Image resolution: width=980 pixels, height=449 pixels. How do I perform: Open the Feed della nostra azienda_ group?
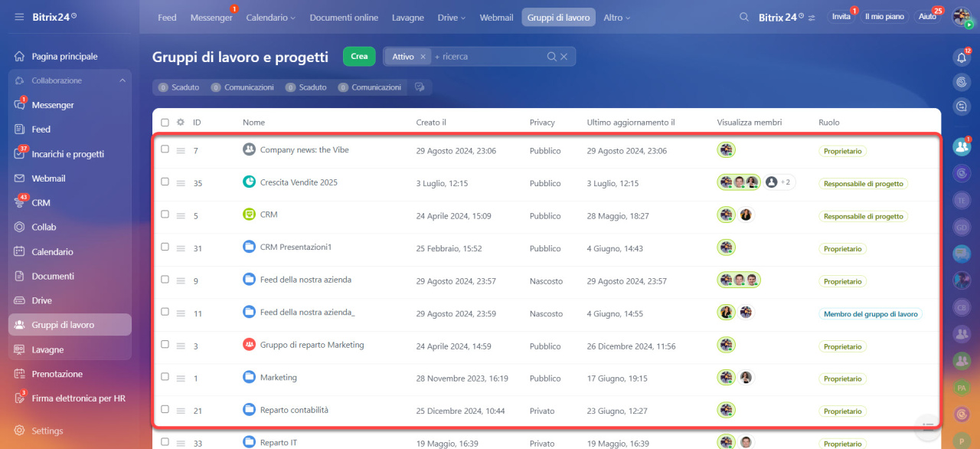tap(308, 312)
